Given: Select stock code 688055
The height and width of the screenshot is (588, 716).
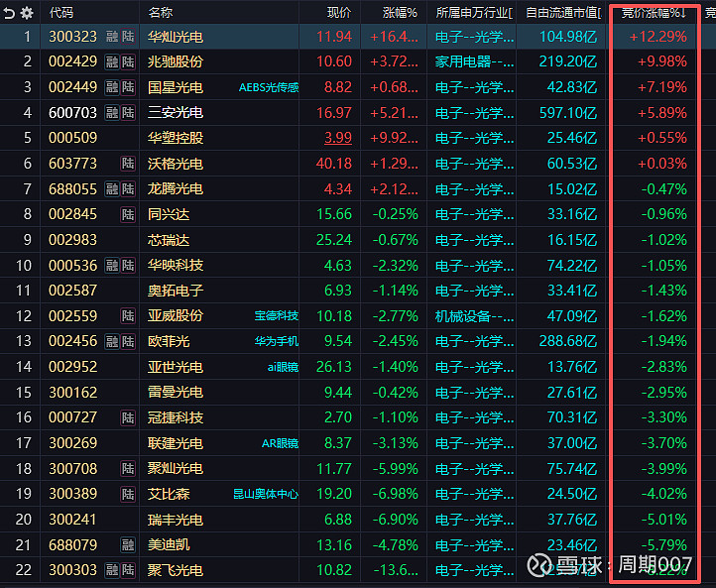Looking at the screenshot, I should 72,189.
